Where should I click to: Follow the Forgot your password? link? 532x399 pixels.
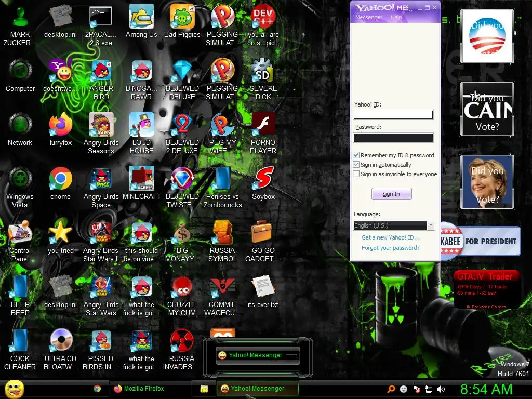[x=391, y=248]
